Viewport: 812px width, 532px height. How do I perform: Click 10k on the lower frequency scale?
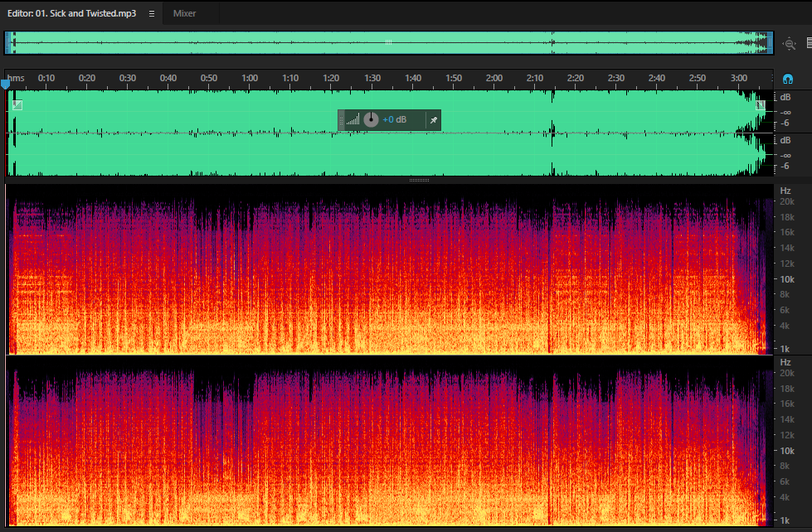(787, 451)
